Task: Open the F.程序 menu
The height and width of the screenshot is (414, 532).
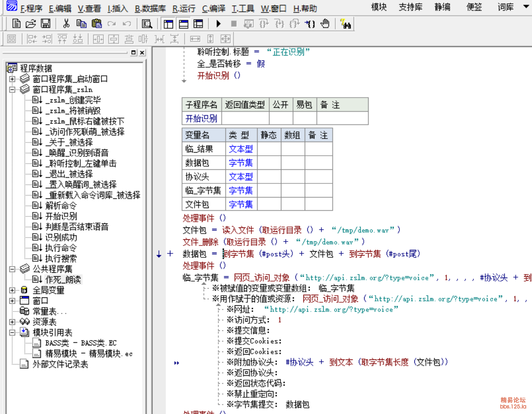Action: click(31, 8)
